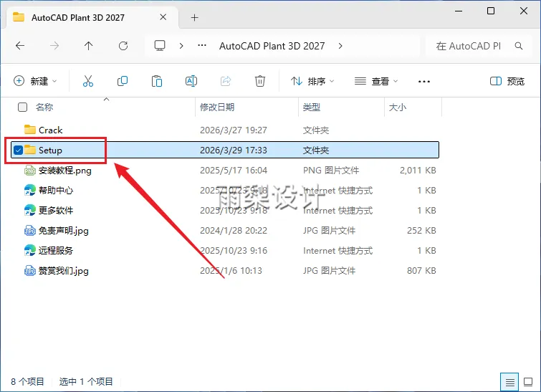
Task: Click the Share icon in toolbar
Action: [226, 81]
